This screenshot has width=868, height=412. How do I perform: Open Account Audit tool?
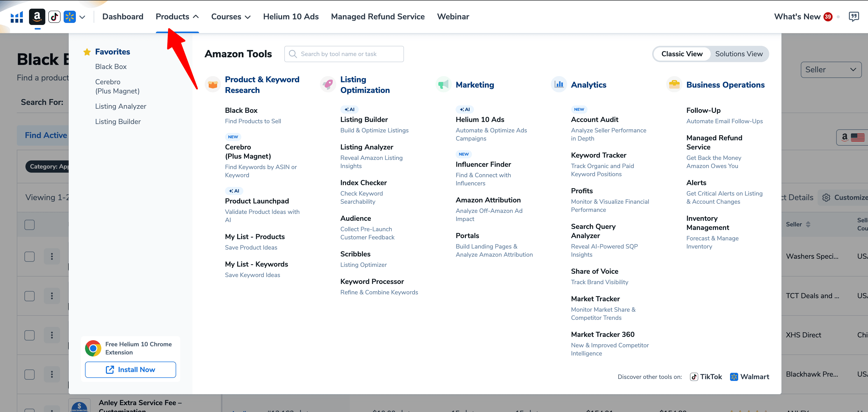coord(594,120)
